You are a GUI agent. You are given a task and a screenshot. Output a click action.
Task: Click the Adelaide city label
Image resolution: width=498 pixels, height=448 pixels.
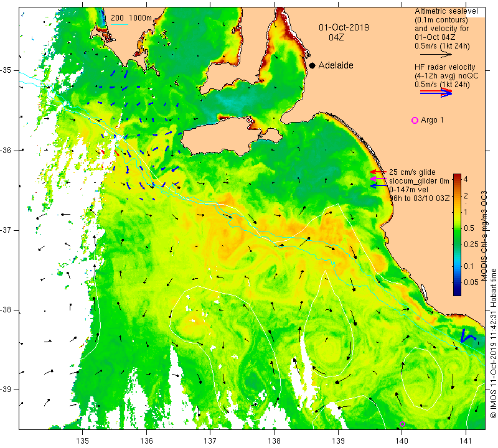point(336,65)
